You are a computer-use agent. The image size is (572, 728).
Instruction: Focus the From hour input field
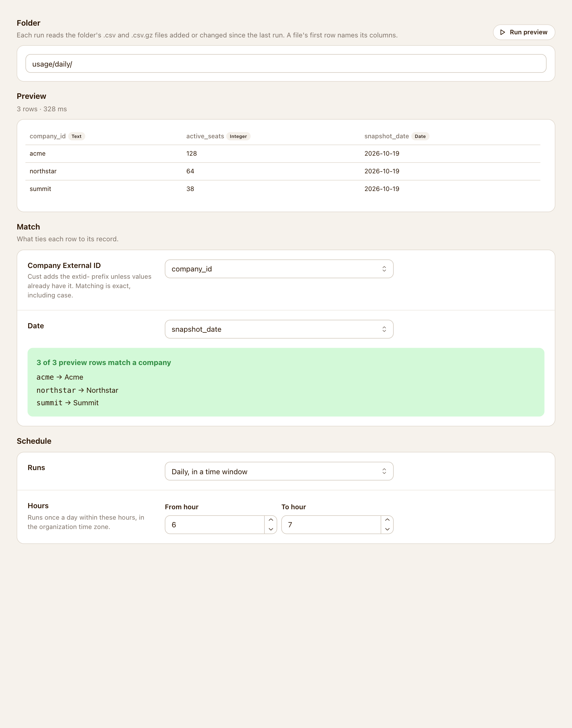point(215,525)
